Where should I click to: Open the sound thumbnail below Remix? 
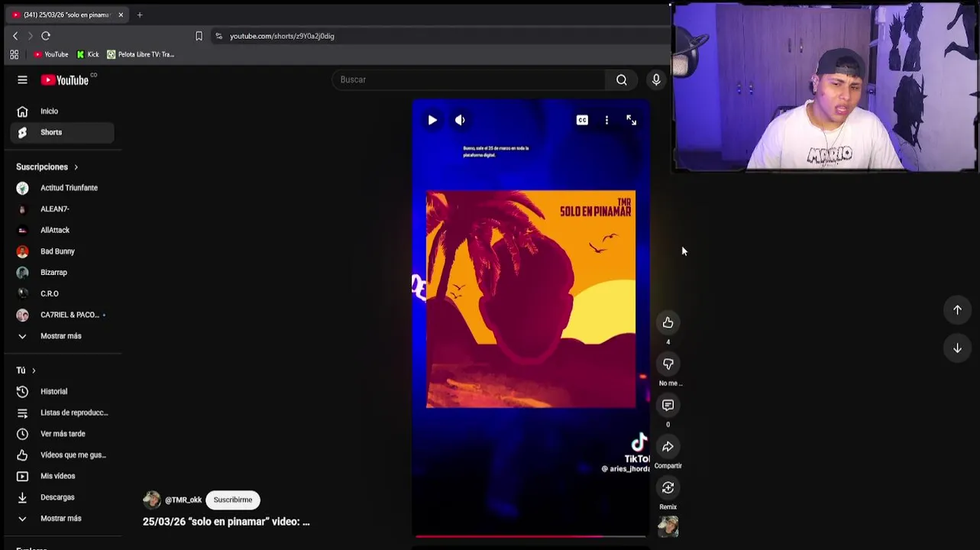point(668,526)
